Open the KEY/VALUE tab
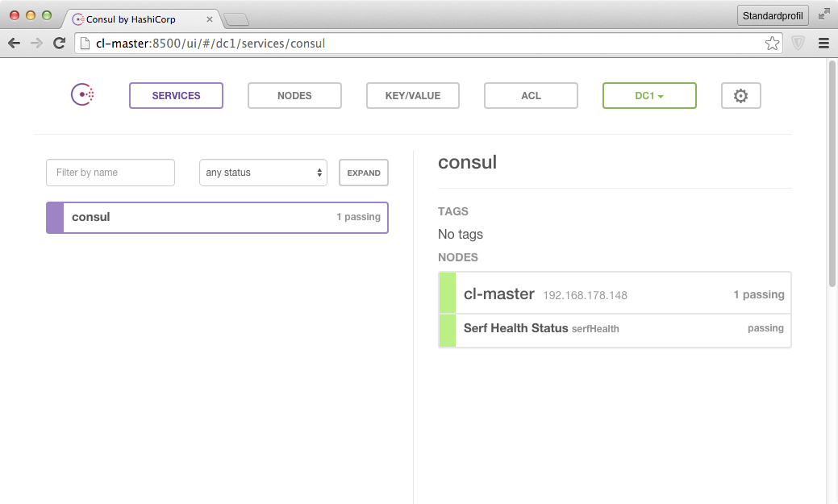 (x=412, y=96)
